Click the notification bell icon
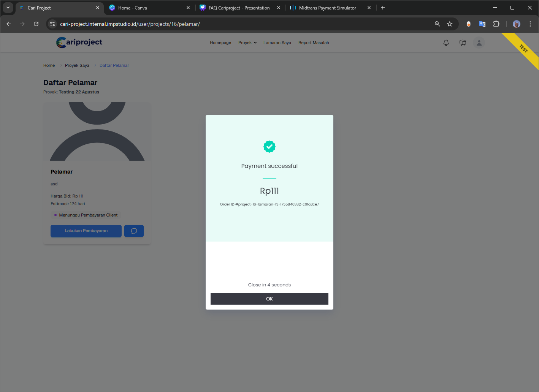 (446, 43)
